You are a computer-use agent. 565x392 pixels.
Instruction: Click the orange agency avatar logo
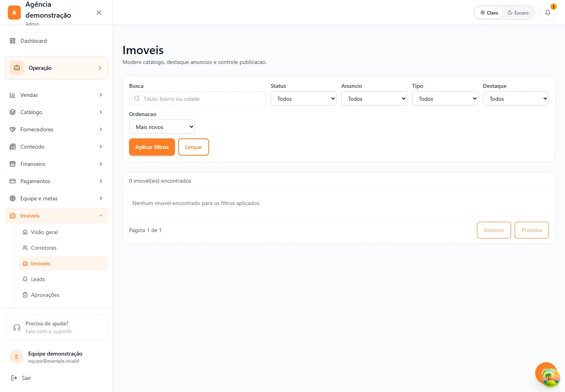pos(14,13)
